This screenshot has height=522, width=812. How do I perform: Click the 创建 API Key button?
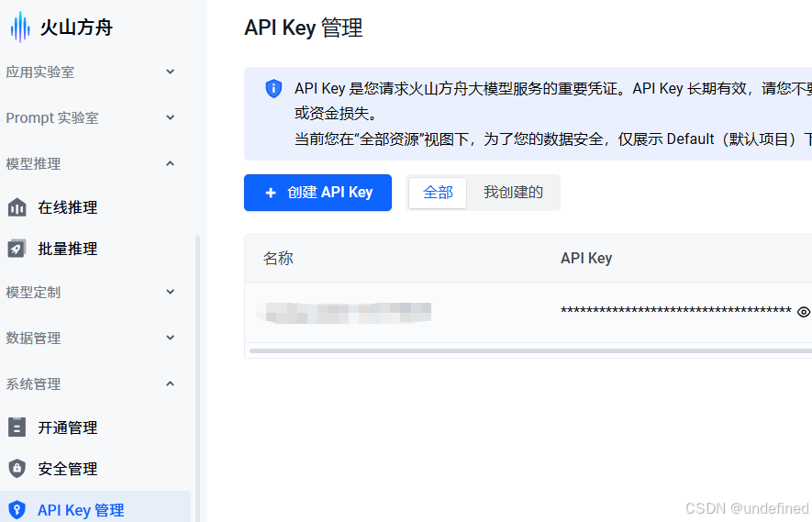point(318,193)
